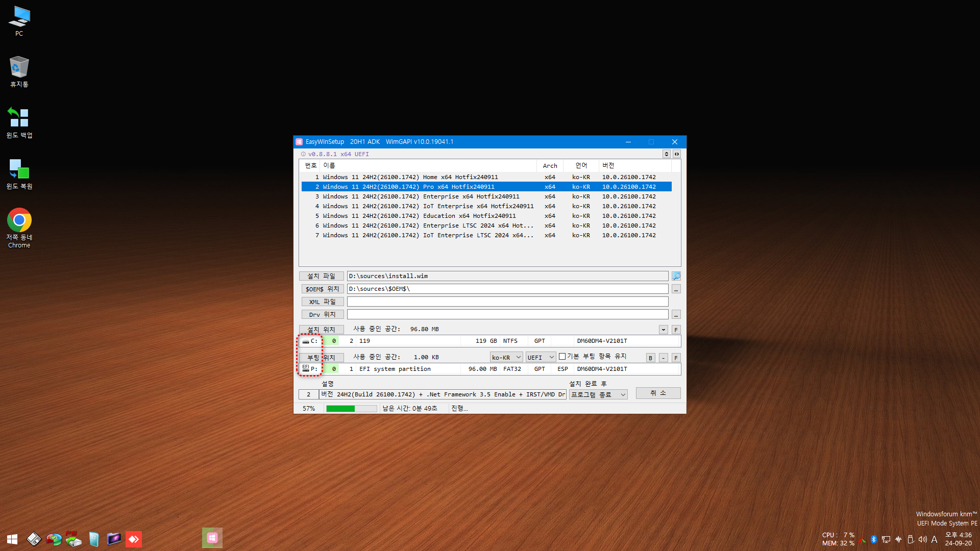
Task: Click the D:\sources\$OEM$\ path field
Action: 507,289
